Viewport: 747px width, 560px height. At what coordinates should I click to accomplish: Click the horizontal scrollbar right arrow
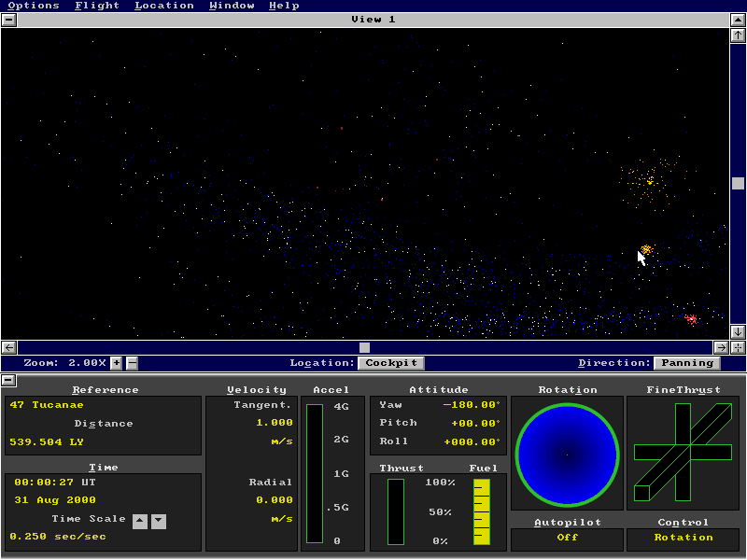pyautogui.click(x=721, y=347)
